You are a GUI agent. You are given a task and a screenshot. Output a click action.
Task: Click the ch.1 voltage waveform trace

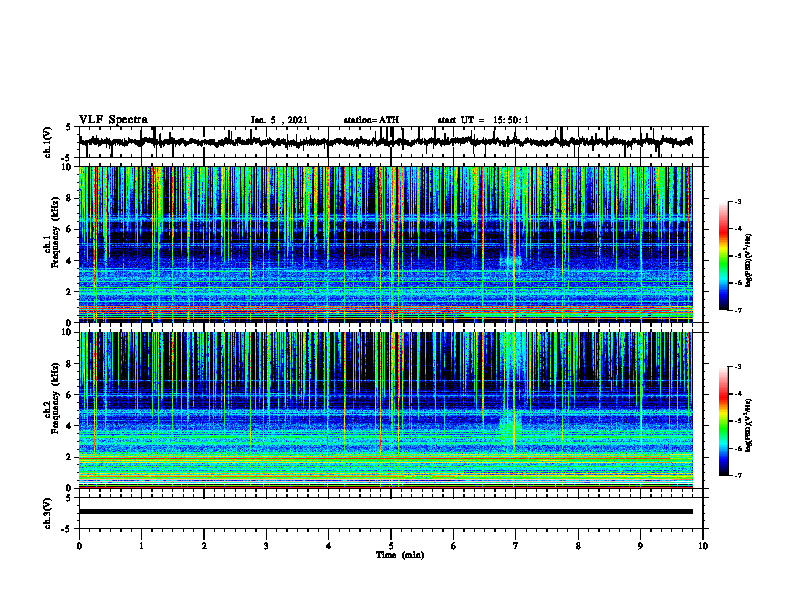coord(386,142)
